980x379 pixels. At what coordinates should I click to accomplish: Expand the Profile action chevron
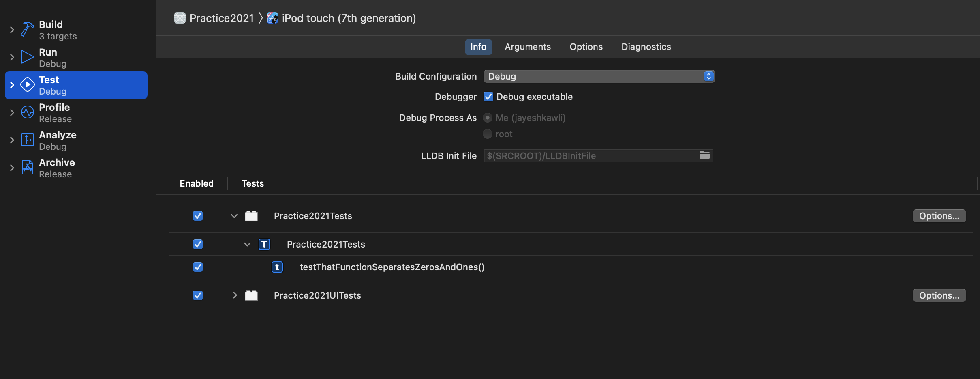12,112
